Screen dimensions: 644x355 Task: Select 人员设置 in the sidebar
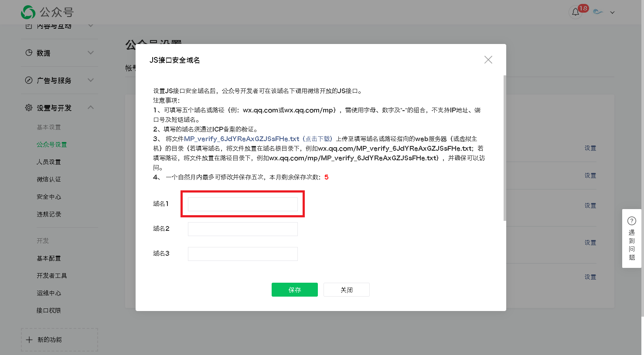[x=49, y=162]
